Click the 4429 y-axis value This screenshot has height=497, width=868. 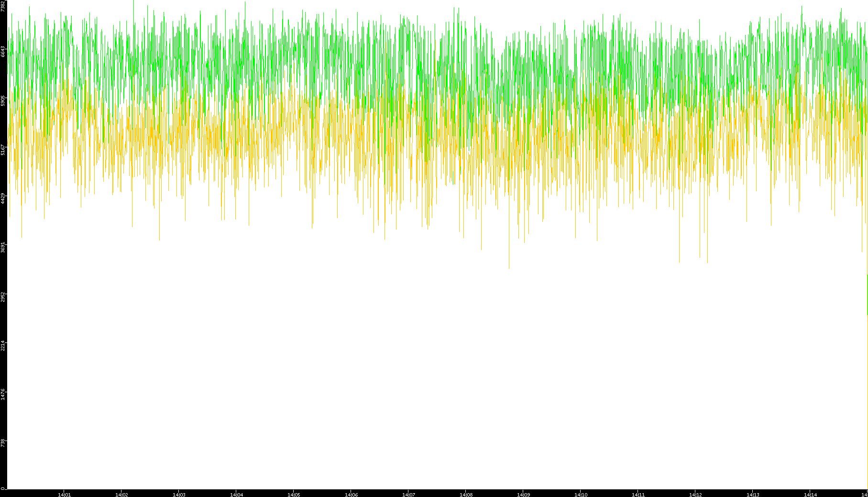click(3, 199)
